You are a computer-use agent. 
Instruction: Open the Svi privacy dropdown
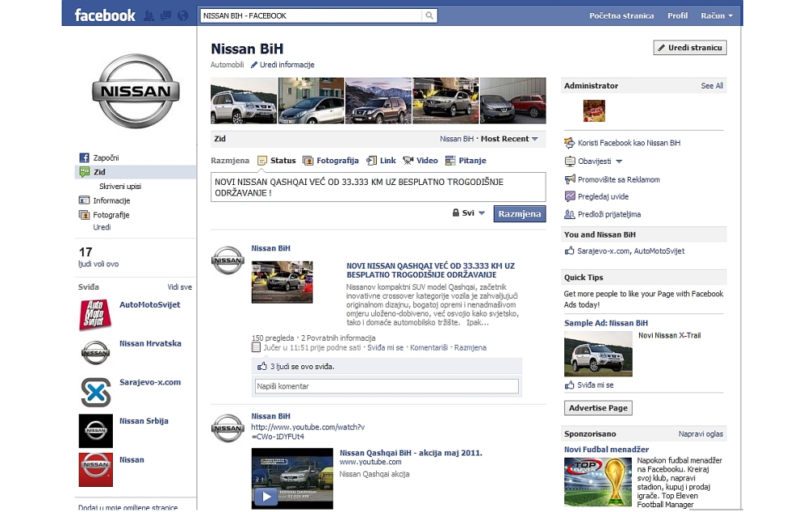[469, 213]
